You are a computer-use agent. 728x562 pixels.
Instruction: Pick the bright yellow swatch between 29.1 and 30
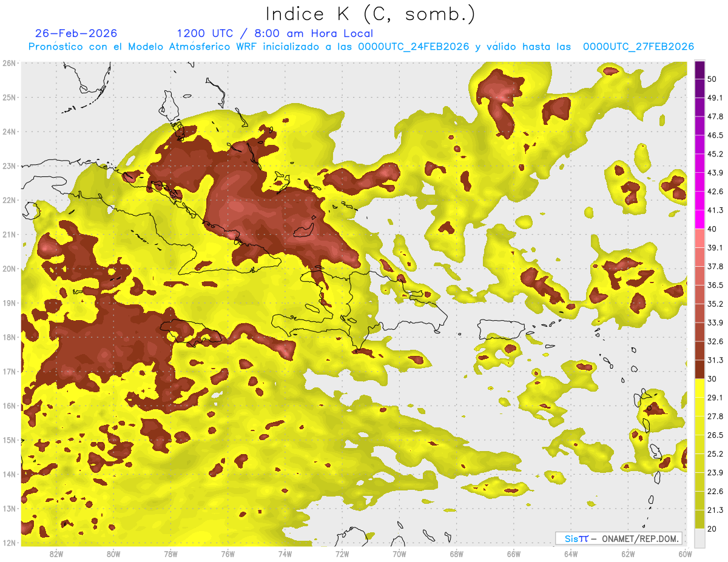tap(699, 389)
